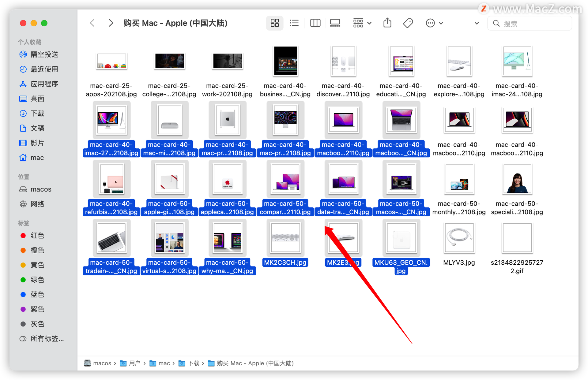This screenshot has width=588, height=380.
Task: Select the 红色 tag
Action: point(32,235)
